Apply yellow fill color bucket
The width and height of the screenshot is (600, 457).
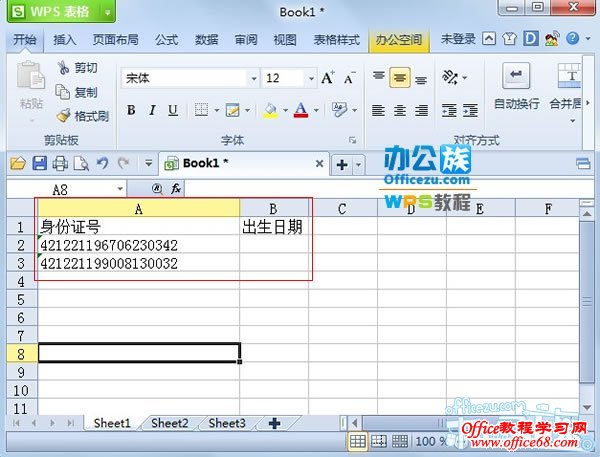click(x=271, y=110)
